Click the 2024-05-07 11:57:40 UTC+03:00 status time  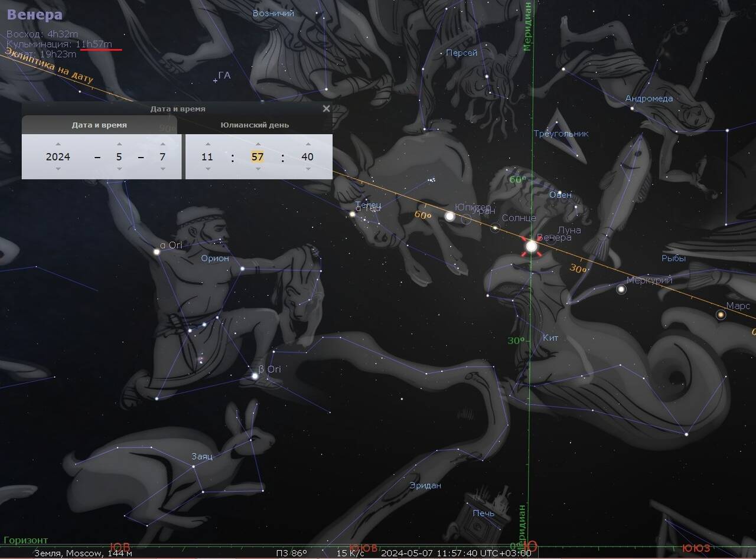click(456, 553)
